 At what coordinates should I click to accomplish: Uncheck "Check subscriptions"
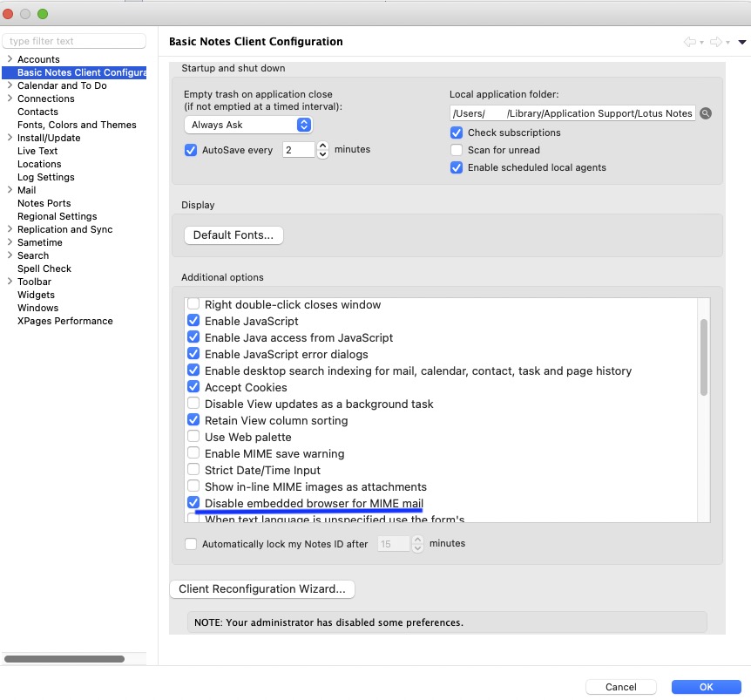[x=456, y=133]
